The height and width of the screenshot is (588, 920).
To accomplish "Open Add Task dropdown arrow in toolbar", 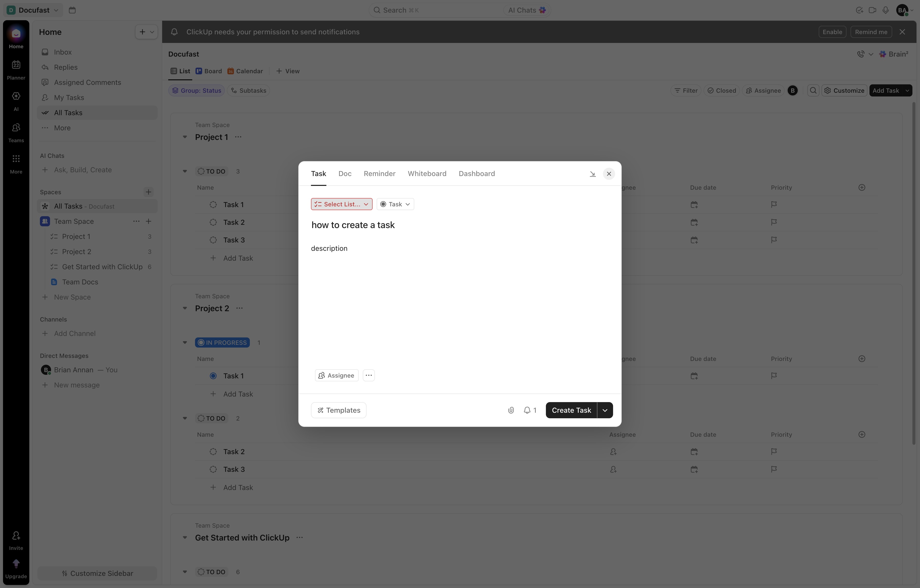I will 907,91.
